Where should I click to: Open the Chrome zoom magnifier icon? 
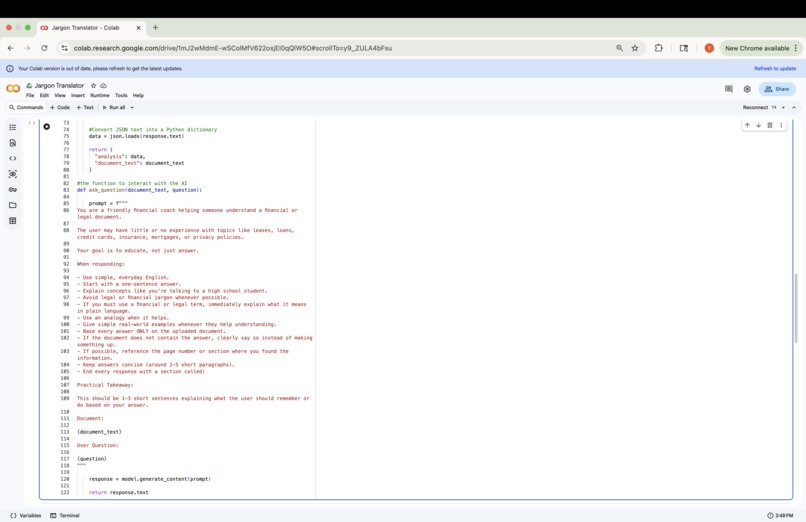click(619, 48)
